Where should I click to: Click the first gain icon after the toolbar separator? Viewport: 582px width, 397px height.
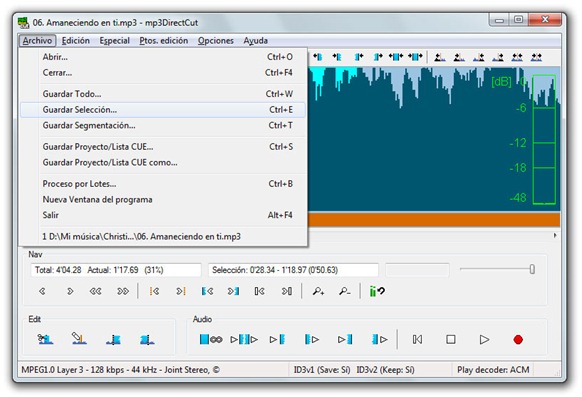tap(439, 57)
